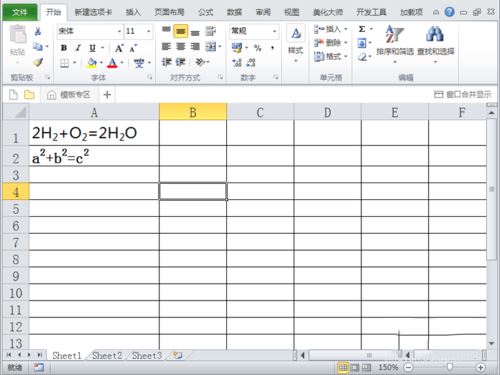The width and height of the screenshot is (500, 375).
Task: Click Decrease Indent icon
Action: [166, 62]
